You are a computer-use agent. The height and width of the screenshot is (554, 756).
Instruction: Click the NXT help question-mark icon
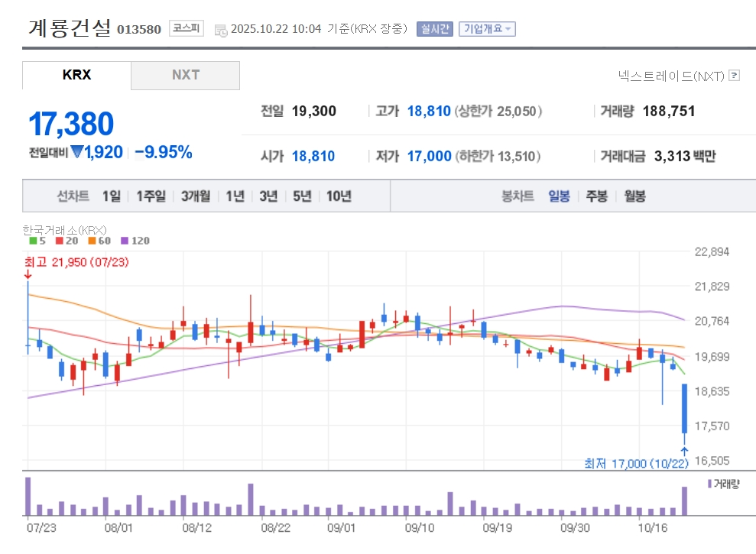[735, 75]
